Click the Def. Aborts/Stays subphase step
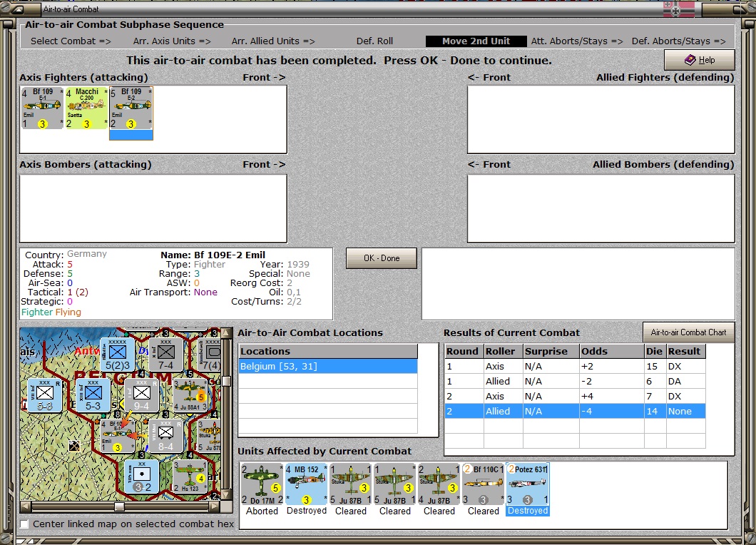This screenshot has width=756, height=545. (x=679, y=41)
